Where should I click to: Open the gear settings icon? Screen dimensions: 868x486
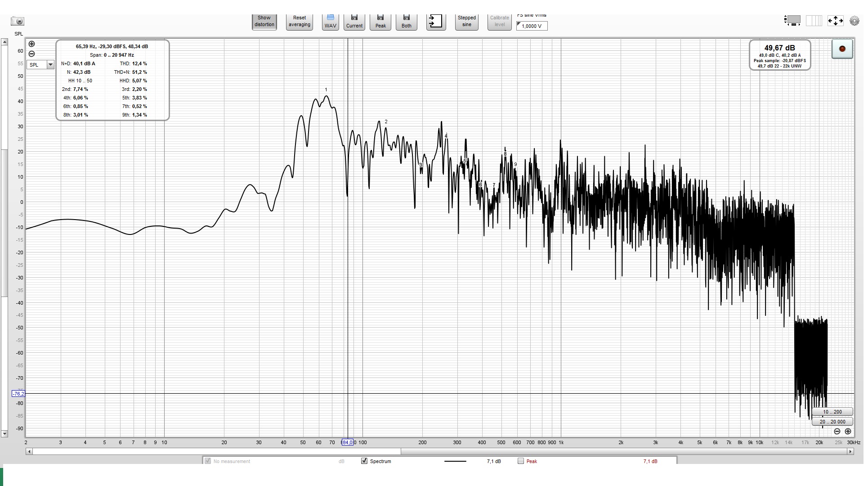tap(854, 21)
